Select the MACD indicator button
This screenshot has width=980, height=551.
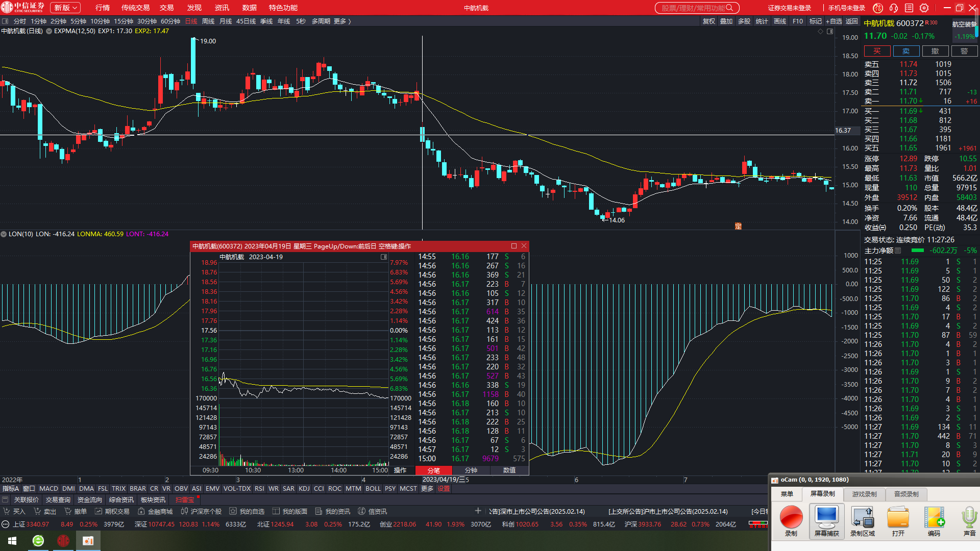(x=48, y=489)
